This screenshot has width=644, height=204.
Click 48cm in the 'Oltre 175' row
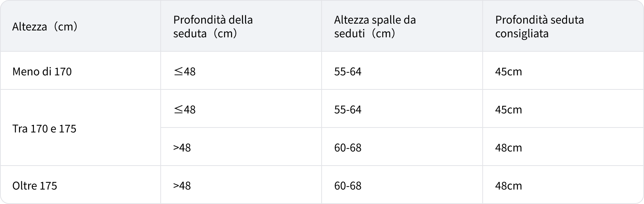(x=508, y=186)
